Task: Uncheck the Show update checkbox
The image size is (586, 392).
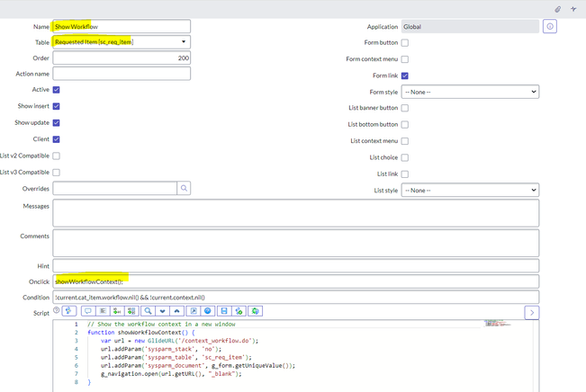Action: click(56, 122)
